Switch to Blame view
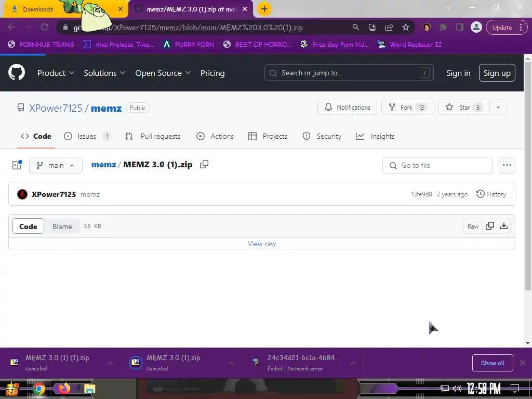 [x=62, y=227]
